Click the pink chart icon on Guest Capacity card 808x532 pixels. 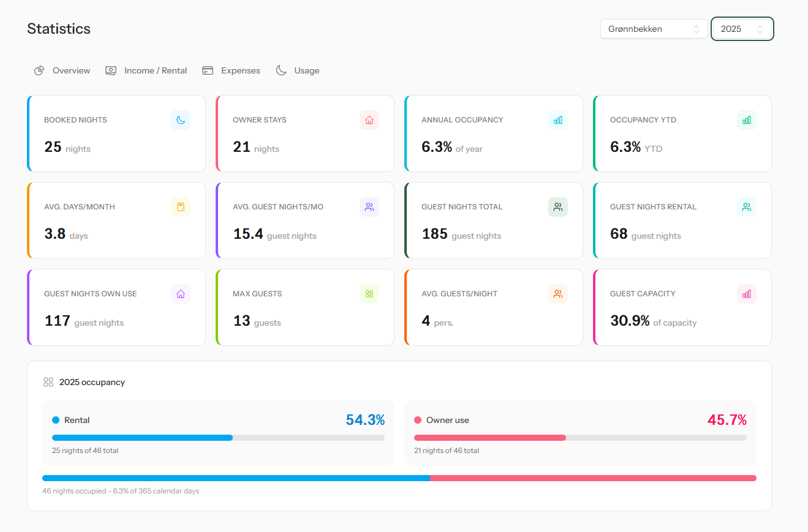(747, 294)
